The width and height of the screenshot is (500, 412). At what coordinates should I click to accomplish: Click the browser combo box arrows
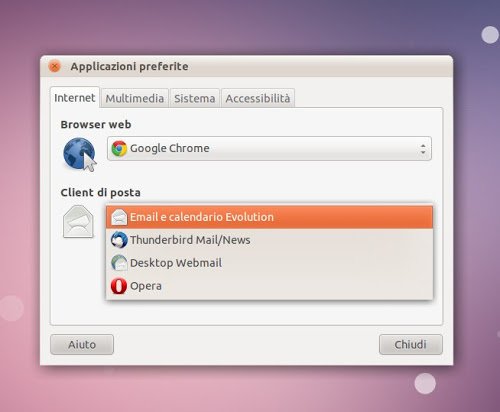pyautogui.click(x=423, y=149)
